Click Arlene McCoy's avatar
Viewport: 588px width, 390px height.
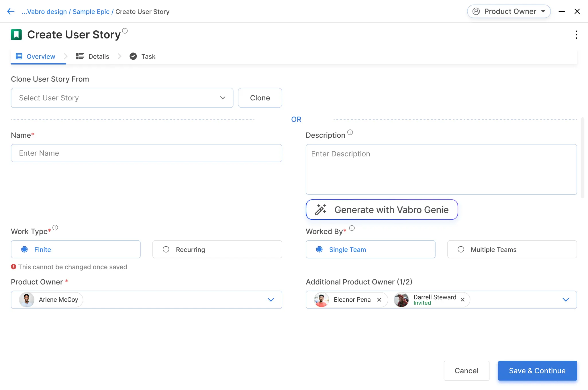[x=27, y=300]
